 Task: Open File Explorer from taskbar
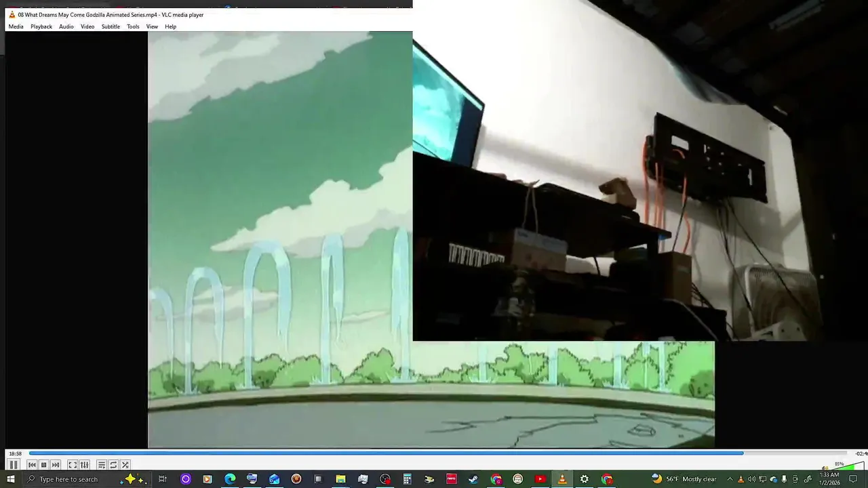tap(340, 479)
